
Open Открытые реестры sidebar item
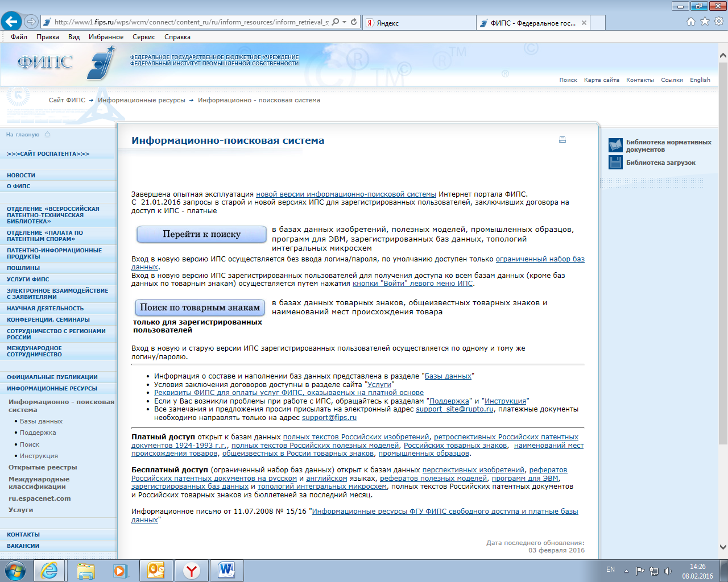point(43,468)
